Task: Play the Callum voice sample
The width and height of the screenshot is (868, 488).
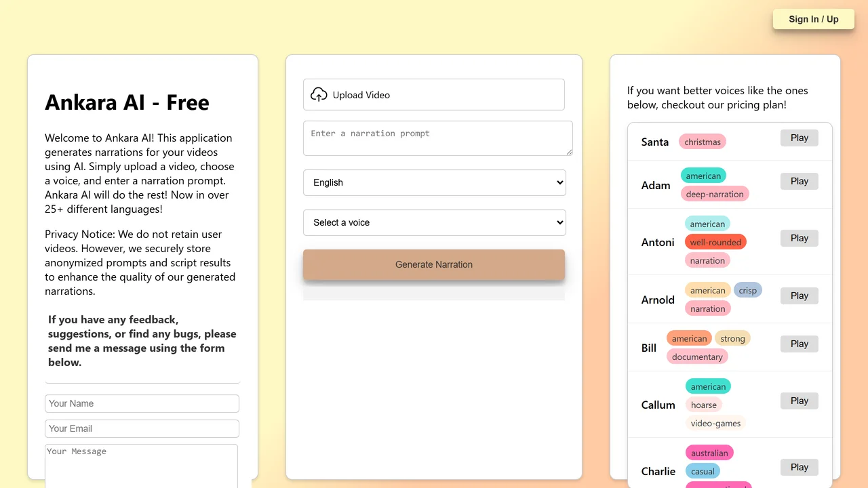Action: pyautogui.click(x=800, y=401)
